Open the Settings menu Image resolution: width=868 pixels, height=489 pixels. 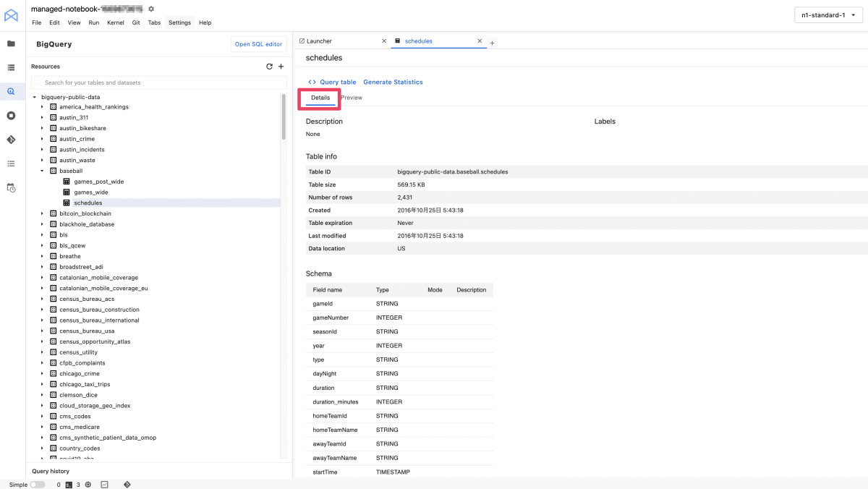179,22
